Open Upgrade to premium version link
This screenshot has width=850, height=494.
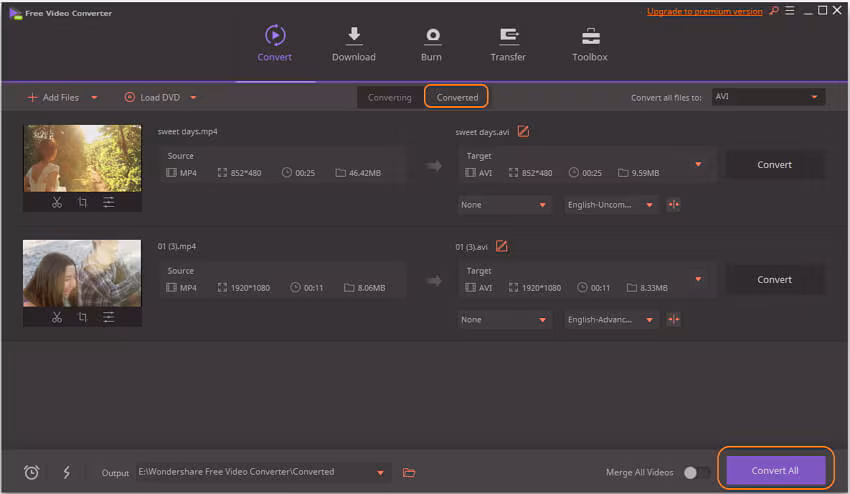[x=704, y=11]
